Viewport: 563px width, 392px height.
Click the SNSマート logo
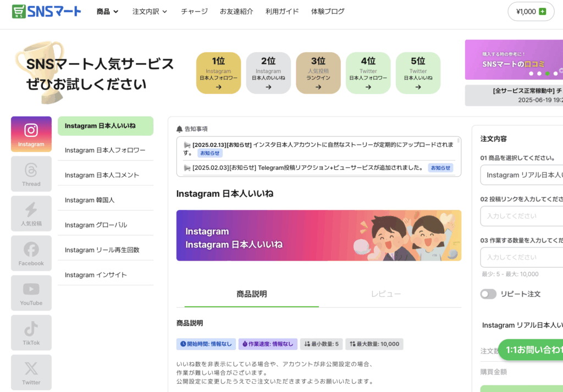(46, 12)
